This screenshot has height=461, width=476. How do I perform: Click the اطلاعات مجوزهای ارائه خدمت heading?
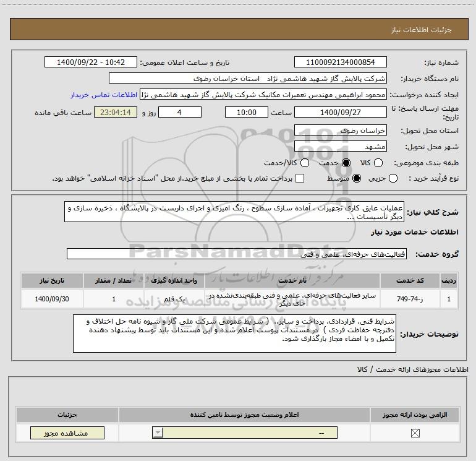click(x=412, y=369)
